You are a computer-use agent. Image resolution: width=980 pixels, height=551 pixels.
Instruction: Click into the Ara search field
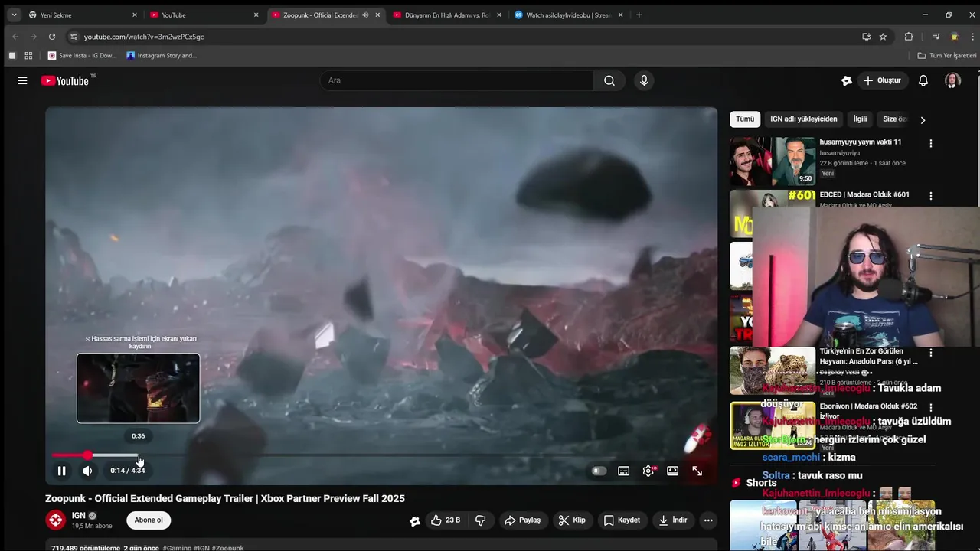pos(457,80)
